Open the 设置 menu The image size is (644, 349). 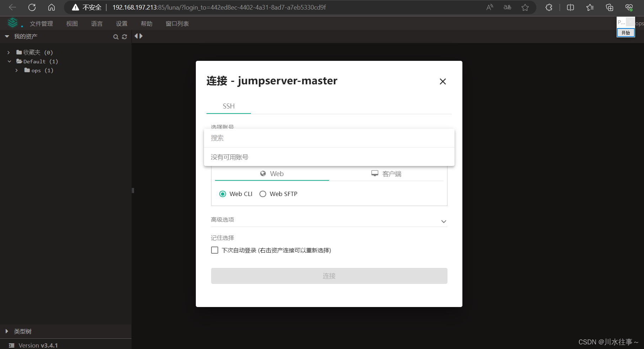tap(122, 23)
